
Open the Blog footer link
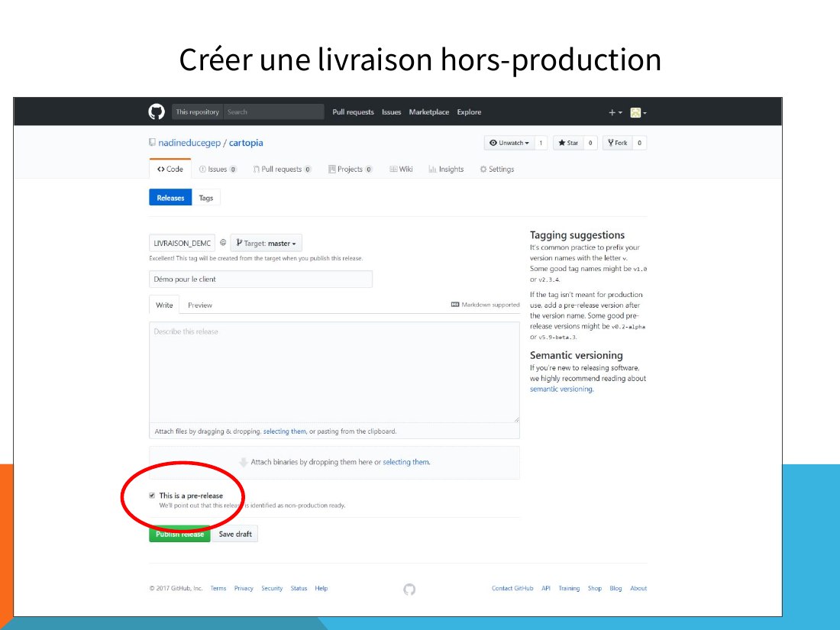(615, 588)
